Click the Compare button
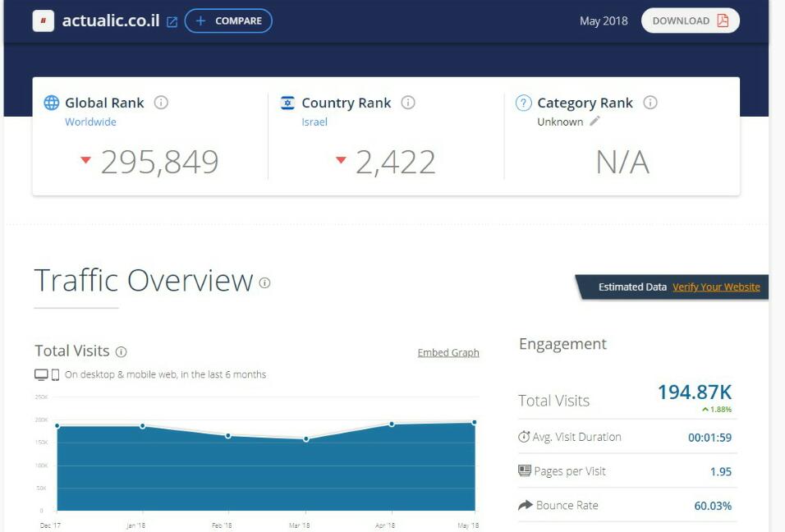This screenshot has height=532, width=785. [228, 21]
